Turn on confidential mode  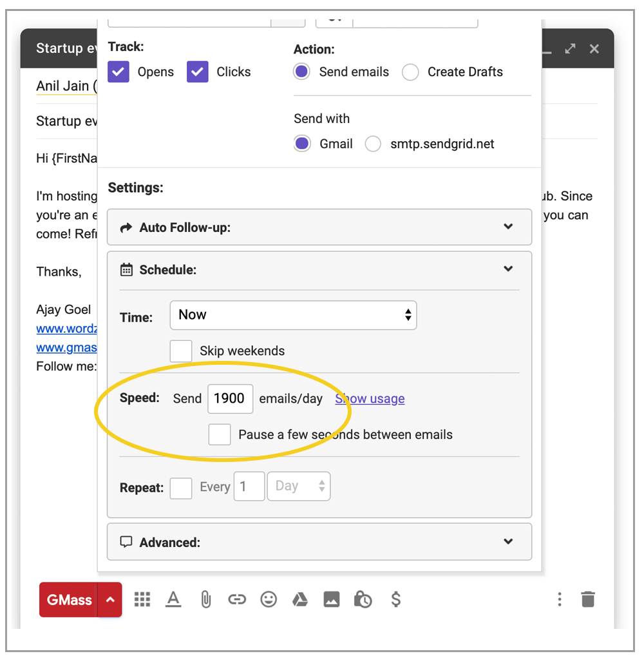click(363, 599)
